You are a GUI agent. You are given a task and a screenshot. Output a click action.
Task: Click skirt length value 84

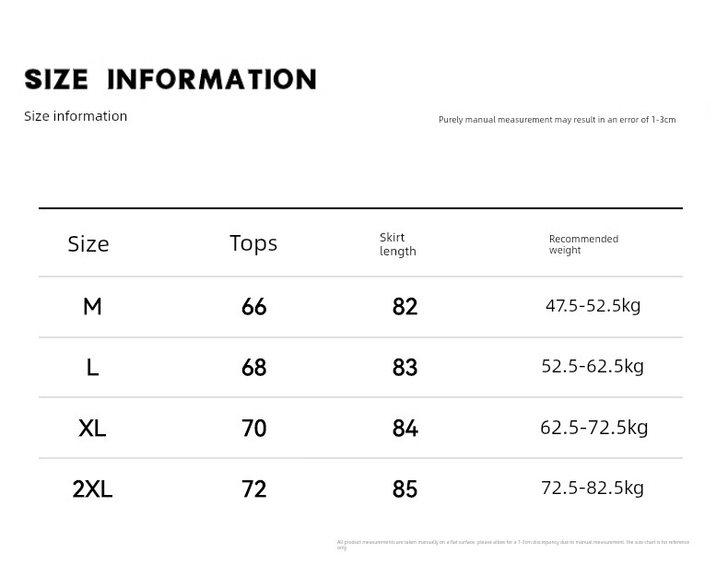(x=405, y=428)
